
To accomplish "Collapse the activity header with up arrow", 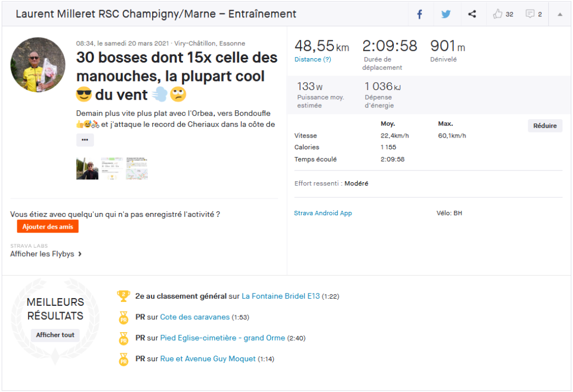I will [560, 15].
